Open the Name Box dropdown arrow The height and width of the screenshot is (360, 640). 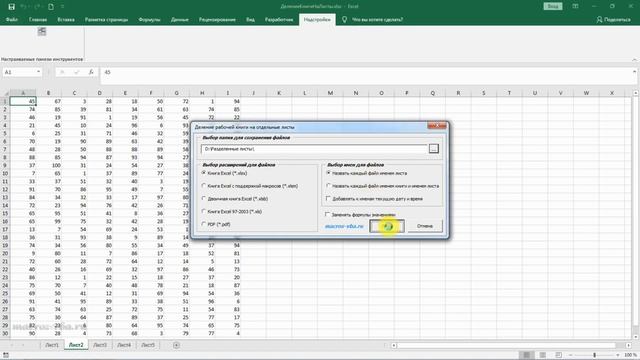click(x=38, y=72)
